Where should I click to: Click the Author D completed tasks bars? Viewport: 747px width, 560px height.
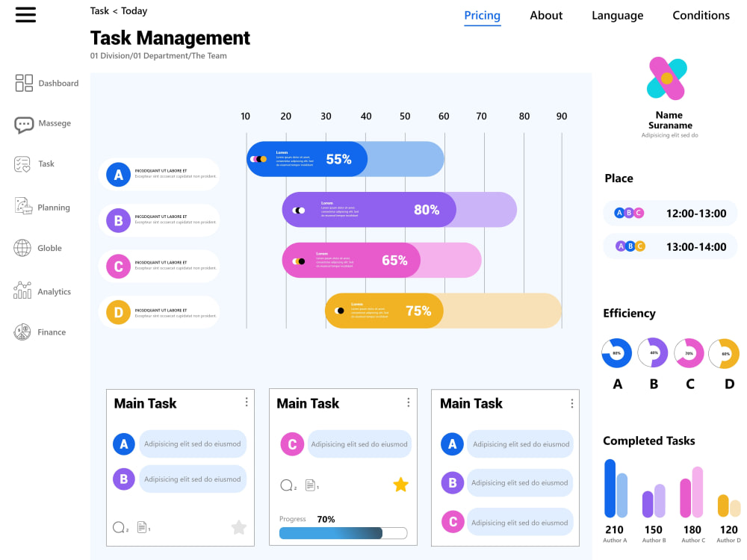coord(729,505)
